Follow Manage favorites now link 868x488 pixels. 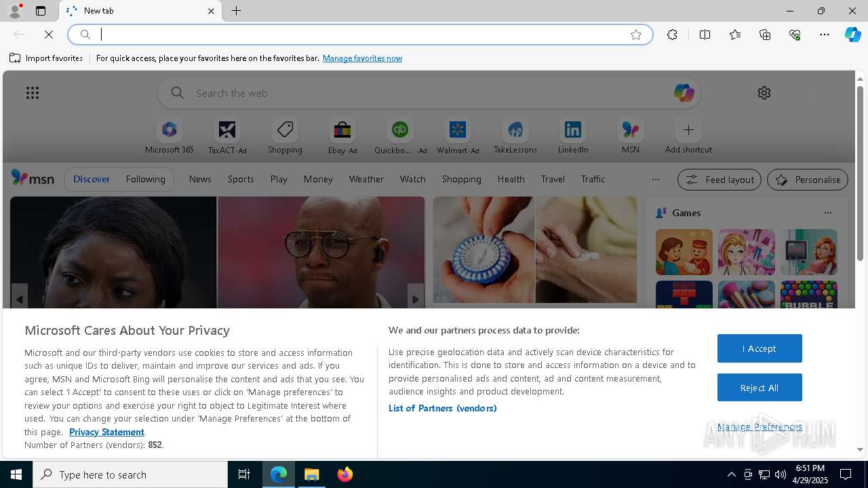362,58
